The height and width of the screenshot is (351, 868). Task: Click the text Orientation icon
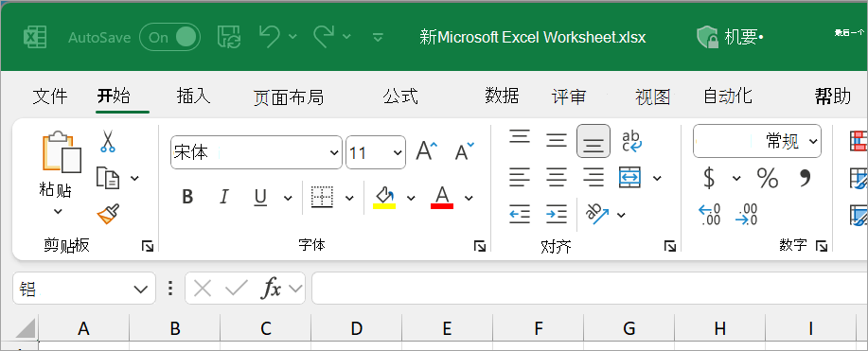point(597,214)
